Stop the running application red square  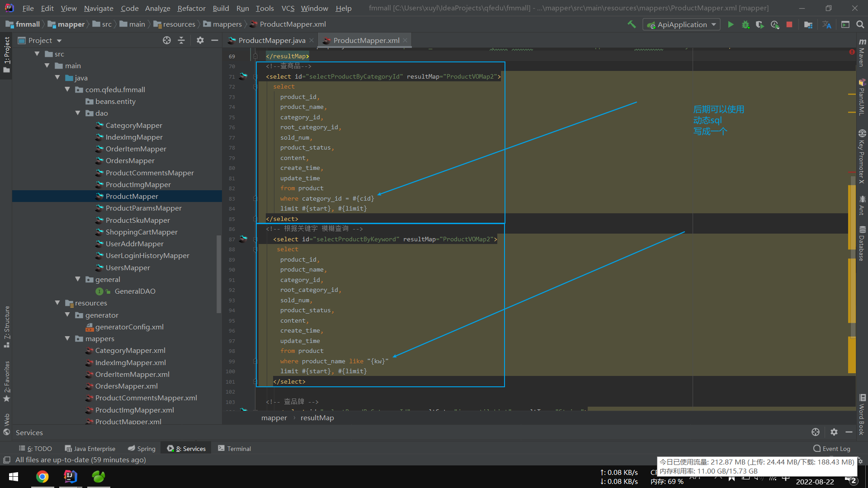coord(789,24)
